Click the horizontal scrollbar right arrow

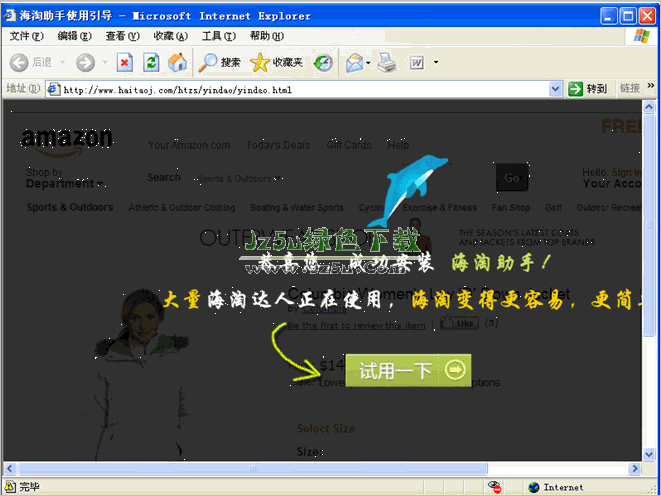point(635,468)
